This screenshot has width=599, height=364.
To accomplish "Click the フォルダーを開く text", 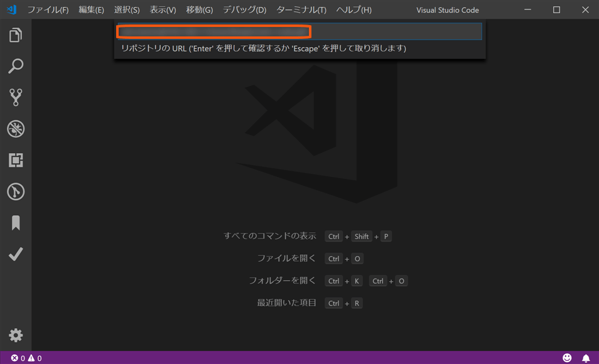I will click(283, 281).
